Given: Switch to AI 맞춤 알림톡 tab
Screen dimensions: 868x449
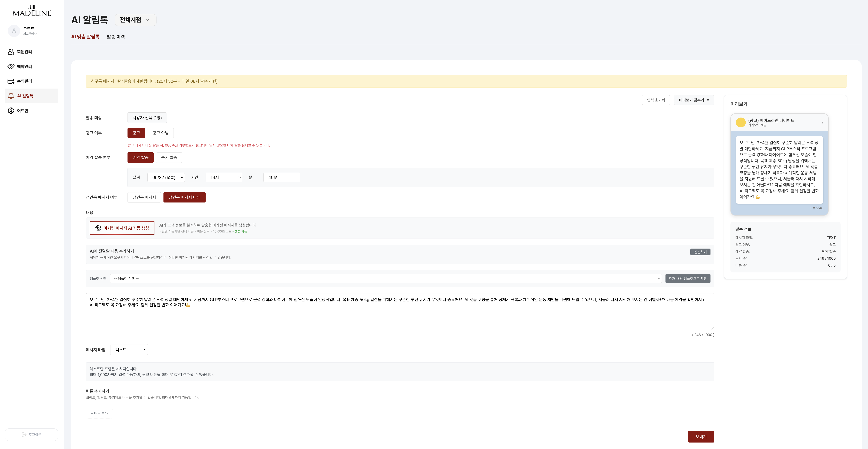Looking at the screenshot, I should 85,37.
